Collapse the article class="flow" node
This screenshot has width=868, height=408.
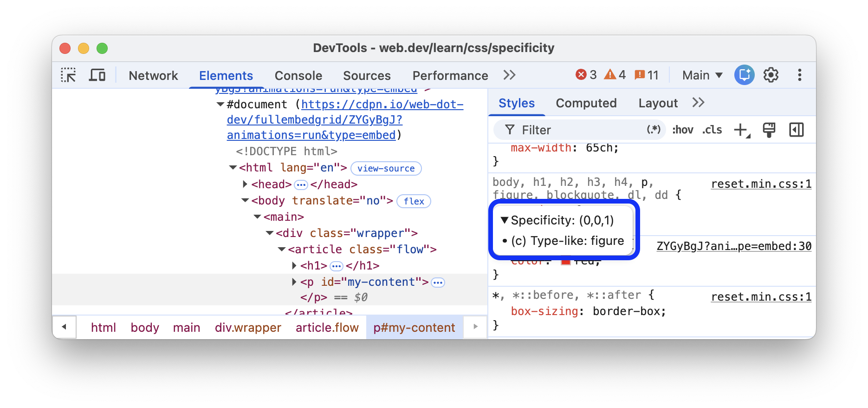(x=282, y=250)
